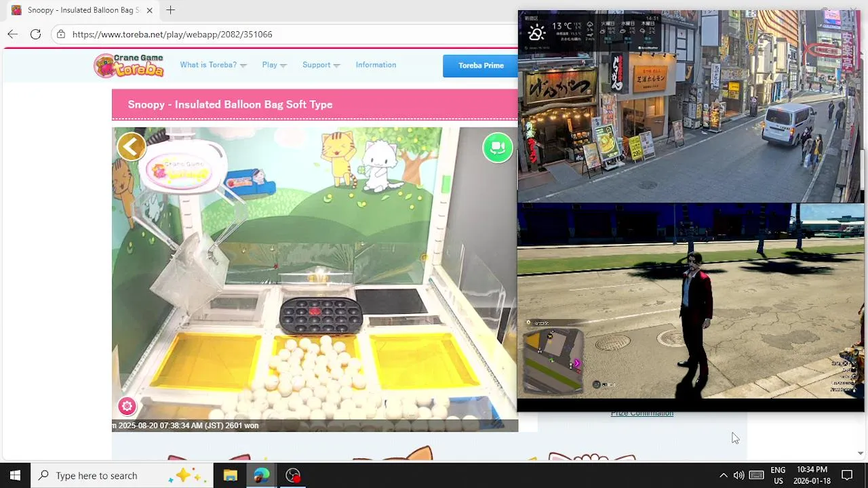
Task: Open a new browser tab
Action: [x=170, y=10]
